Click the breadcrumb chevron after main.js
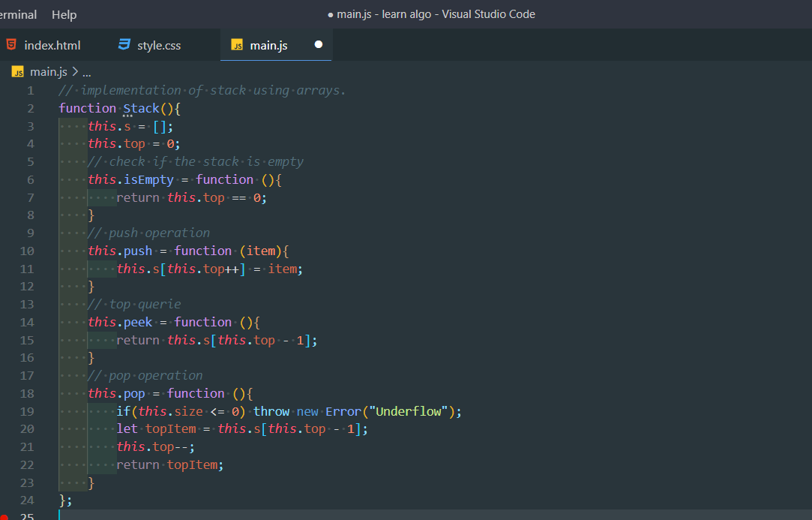The width and height of the screenshot is (812, 520). (75, 71)
